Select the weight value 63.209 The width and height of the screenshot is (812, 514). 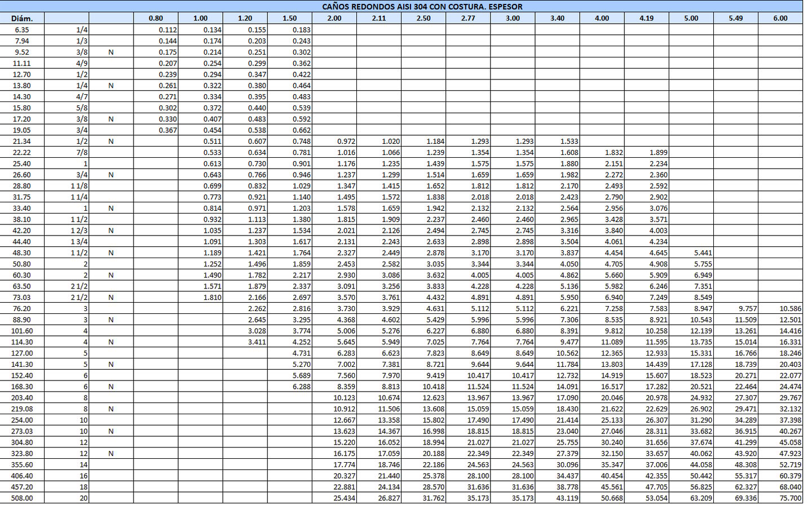701,498
